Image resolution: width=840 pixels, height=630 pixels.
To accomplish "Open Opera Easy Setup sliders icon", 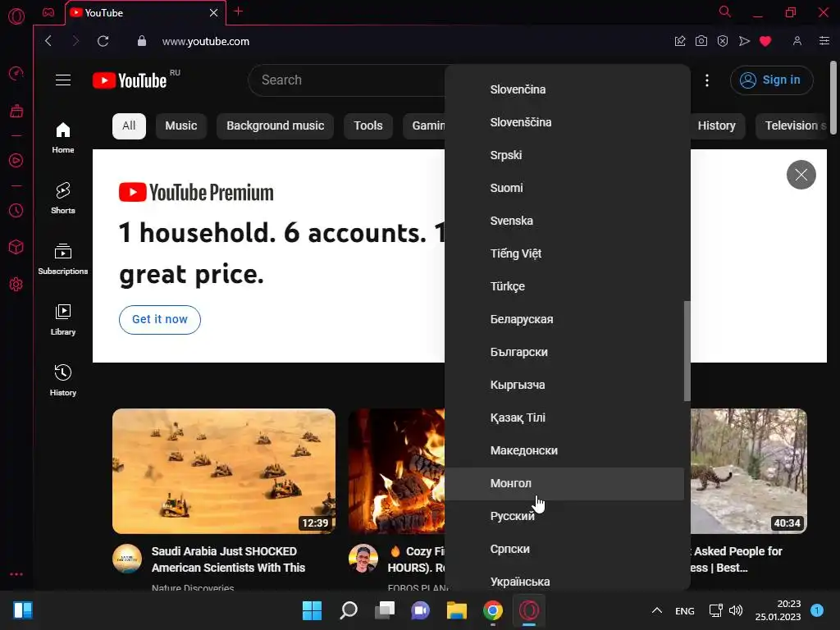I will coord(824,41).
